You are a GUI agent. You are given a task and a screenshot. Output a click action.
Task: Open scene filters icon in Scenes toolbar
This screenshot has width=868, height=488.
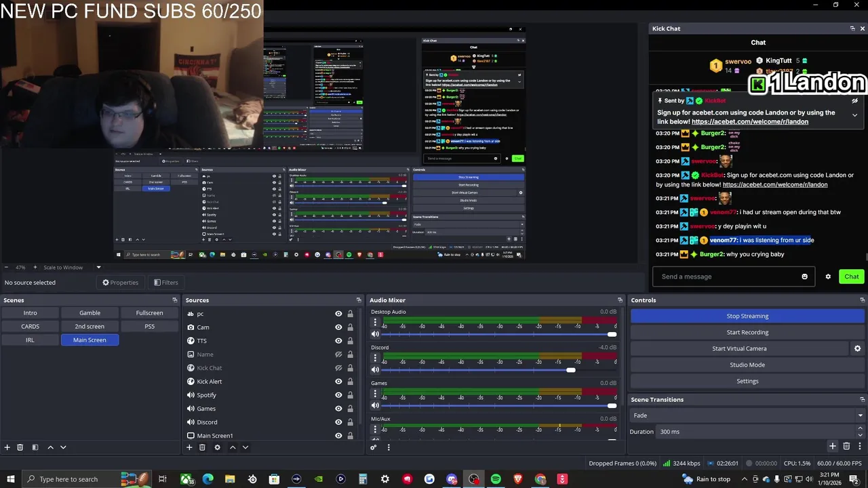pos(35,447)
